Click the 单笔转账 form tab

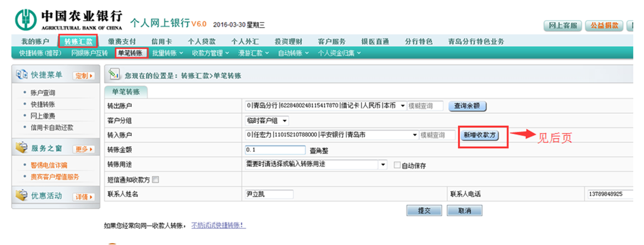126,93
